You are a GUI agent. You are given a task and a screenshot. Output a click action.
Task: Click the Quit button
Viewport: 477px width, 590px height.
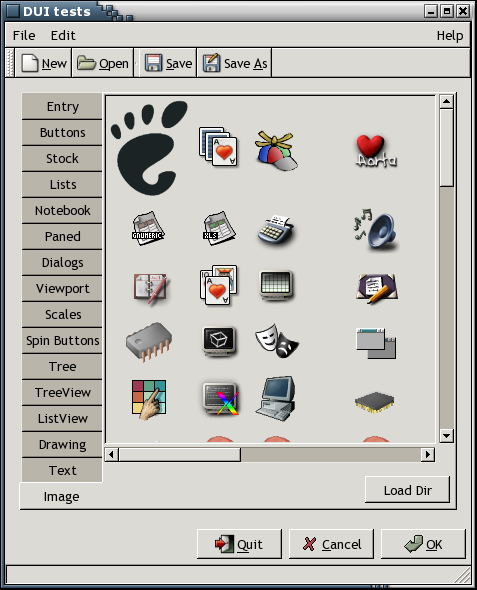coord(239,544)
